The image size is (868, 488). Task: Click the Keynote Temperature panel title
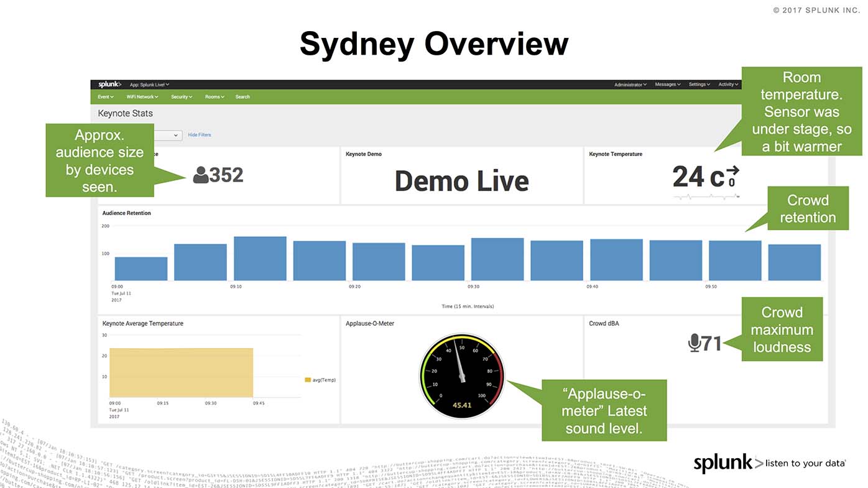tap(616, 154)
